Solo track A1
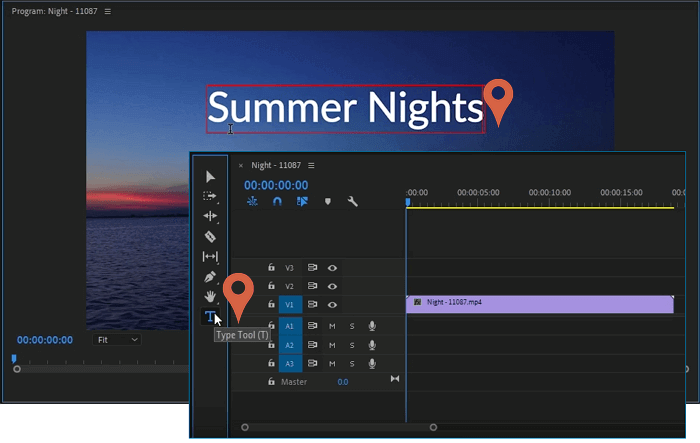 (352, 326)
